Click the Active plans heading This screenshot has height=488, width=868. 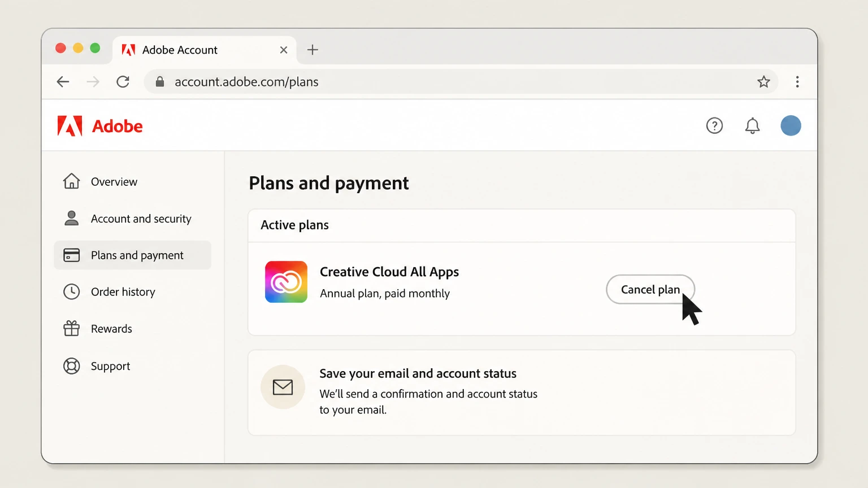click(x=294, y=225)
